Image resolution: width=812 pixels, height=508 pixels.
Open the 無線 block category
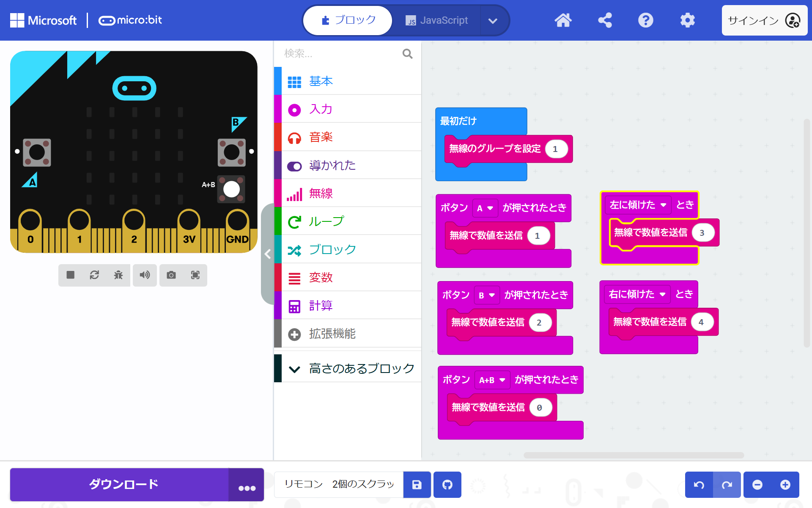tap(321, 193)
